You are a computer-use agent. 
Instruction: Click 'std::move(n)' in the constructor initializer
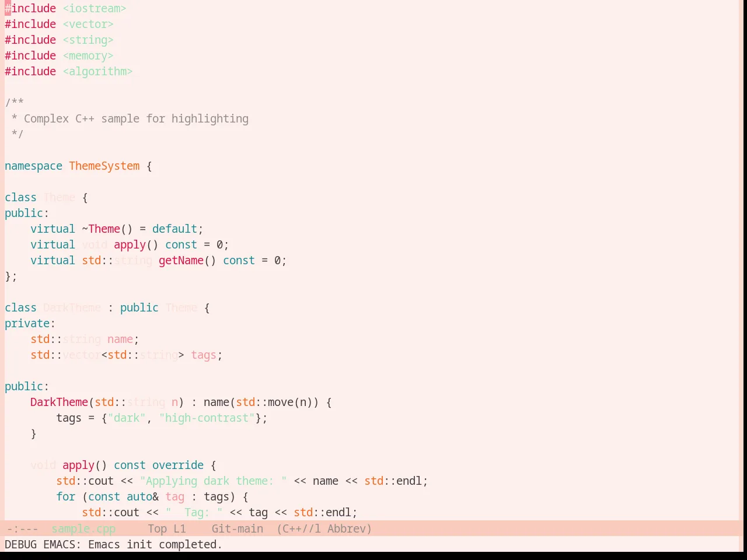pos(274,402)
